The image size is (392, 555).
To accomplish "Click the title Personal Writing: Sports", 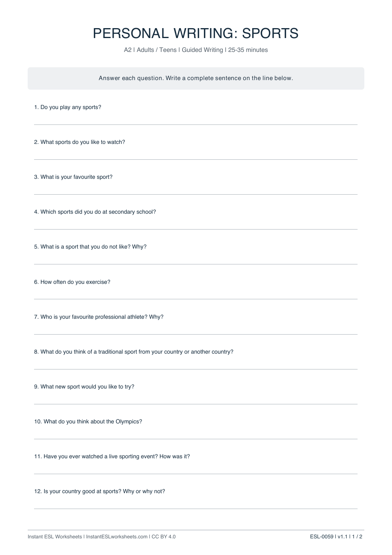I will pos(196,33).
